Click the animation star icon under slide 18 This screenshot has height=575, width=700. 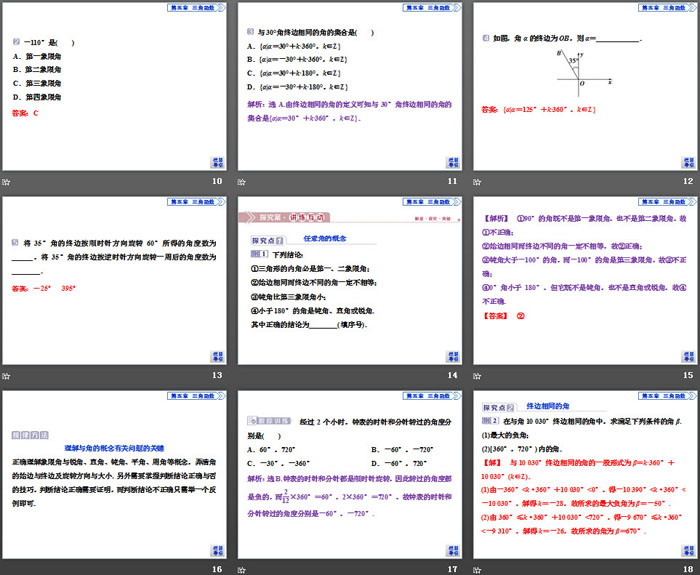[x=477, y=568]
